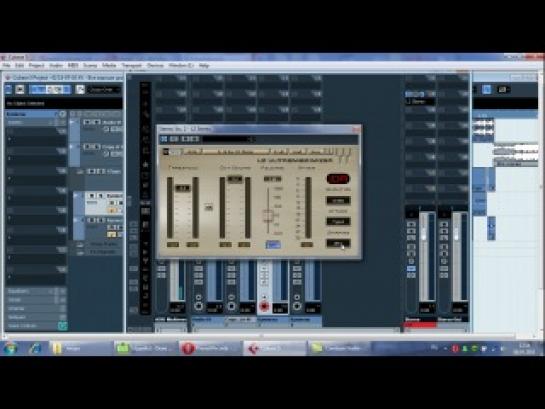This screenshot has width=545, height=409.
Task: Click the red Opera taskbar button
Action: pyautogui.click(x=210, y=348)
